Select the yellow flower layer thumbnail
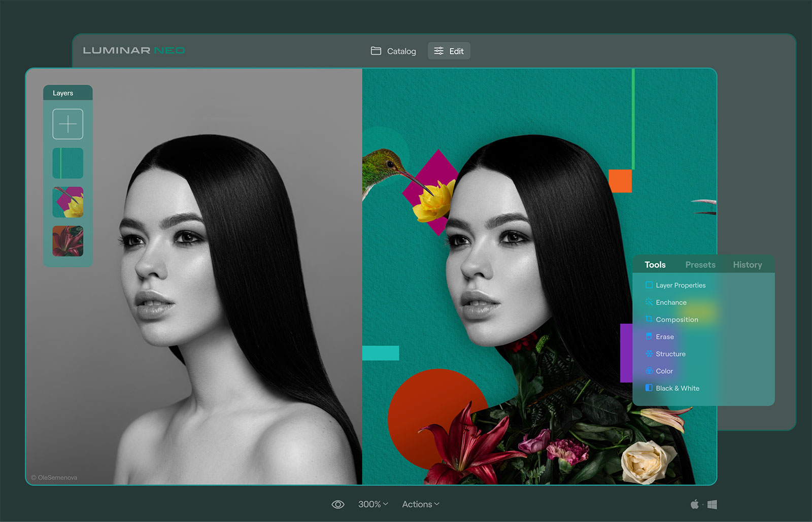 [67, 202]
